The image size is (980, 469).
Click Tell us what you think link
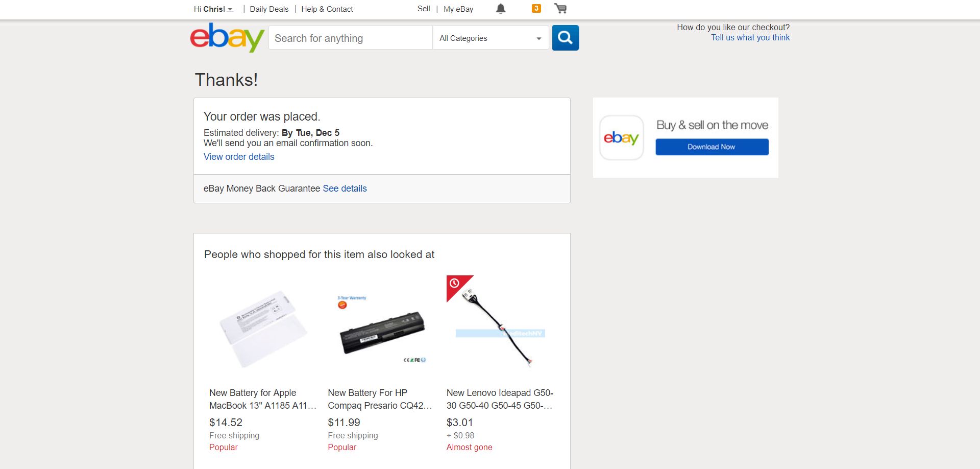[750, 38]
